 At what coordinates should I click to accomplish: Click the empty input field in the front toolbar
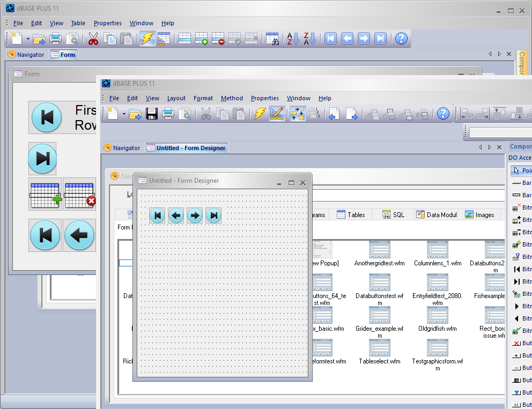click(x=501, y=132)
